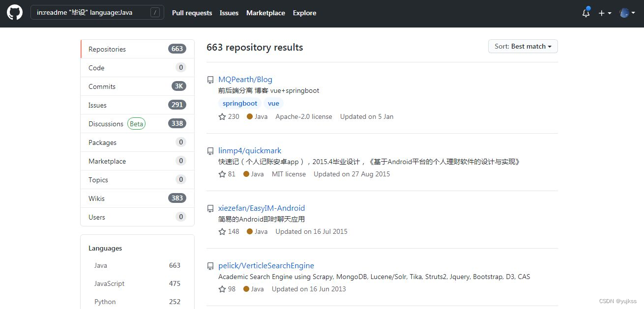Click the slash shortcut key icon in search
This screenshot has height=309, width=644.
pos(155,13)
